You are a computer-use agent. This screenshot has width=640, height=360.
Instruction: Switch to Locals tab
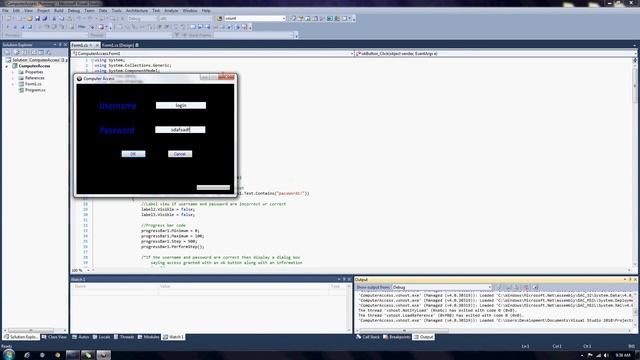101,337
